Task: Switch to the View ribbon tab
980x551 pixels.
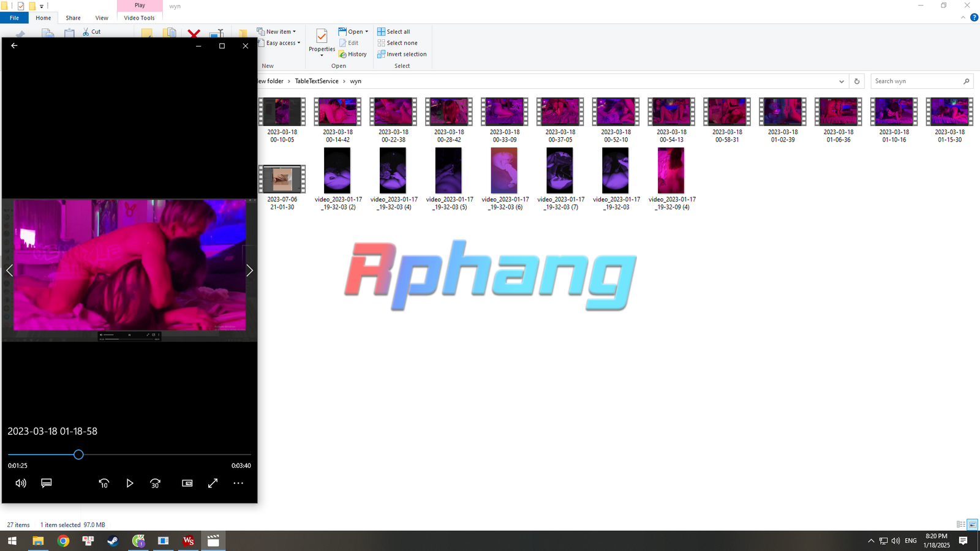Action: 102,18
